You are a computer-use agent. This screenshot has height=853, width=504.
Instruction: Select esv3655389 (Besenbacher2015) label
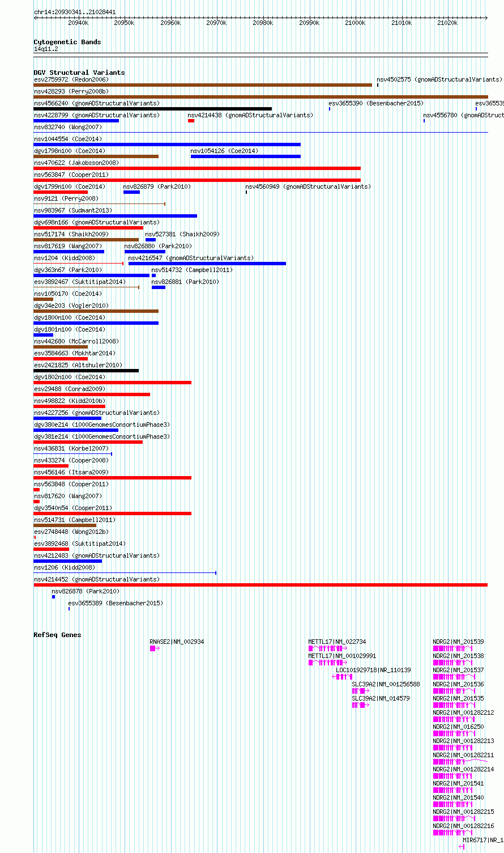click(116, 603)
